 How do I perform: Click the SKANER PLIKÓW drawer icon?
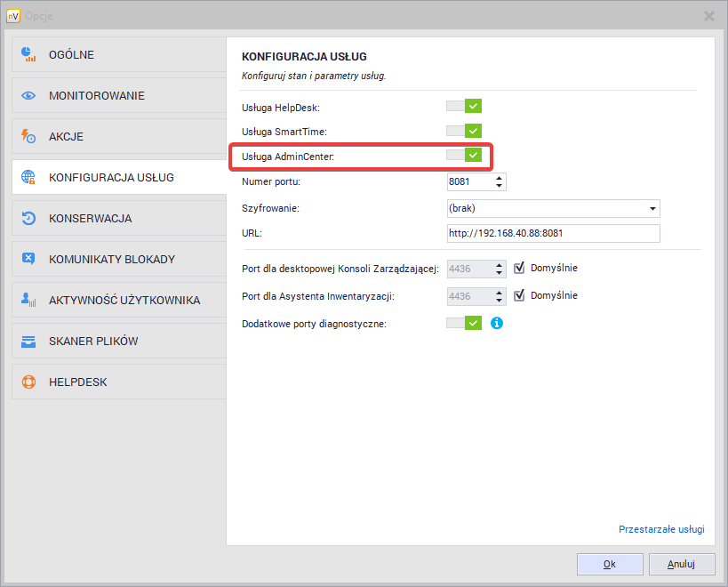pyautogui.click(x=28, y=342)
